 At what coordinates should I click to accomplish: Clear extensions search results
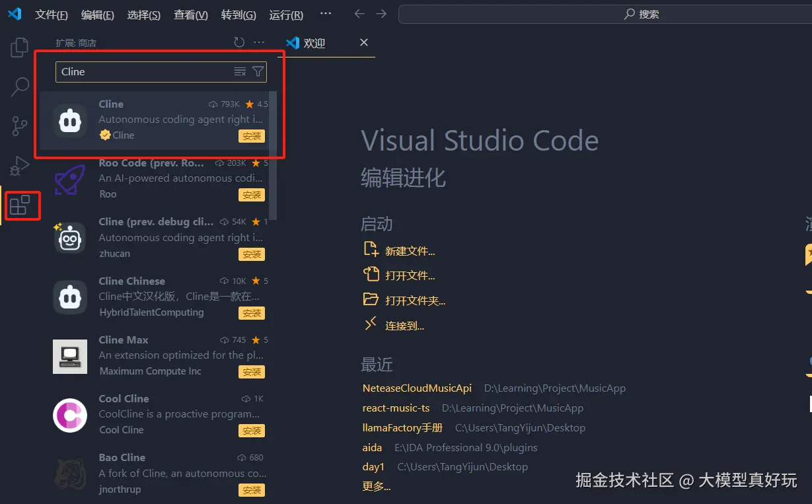(x=240, y=71)
